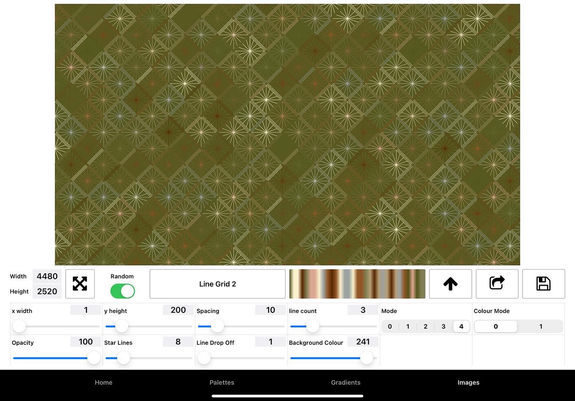Click the Opacity value 100 field
Image resolution: width=575 pixels, height=401 pixels.
pos(85,342)
